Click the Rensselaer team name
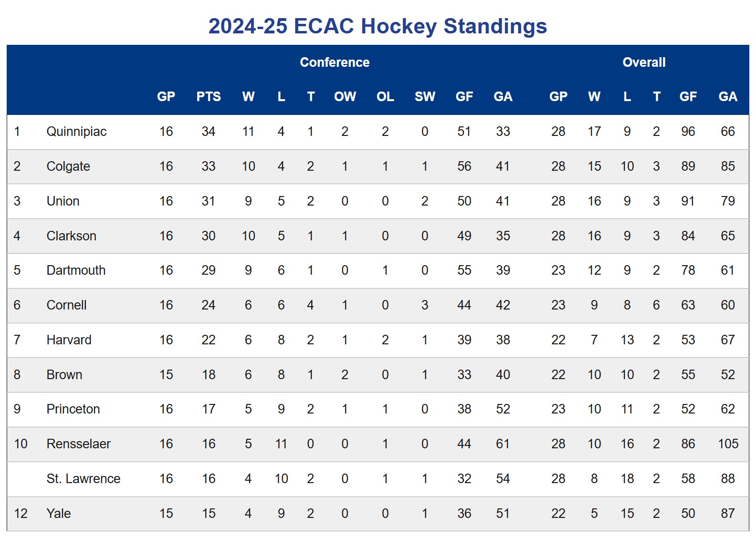This screenshot has width=756, height=537. coord(79,444)
